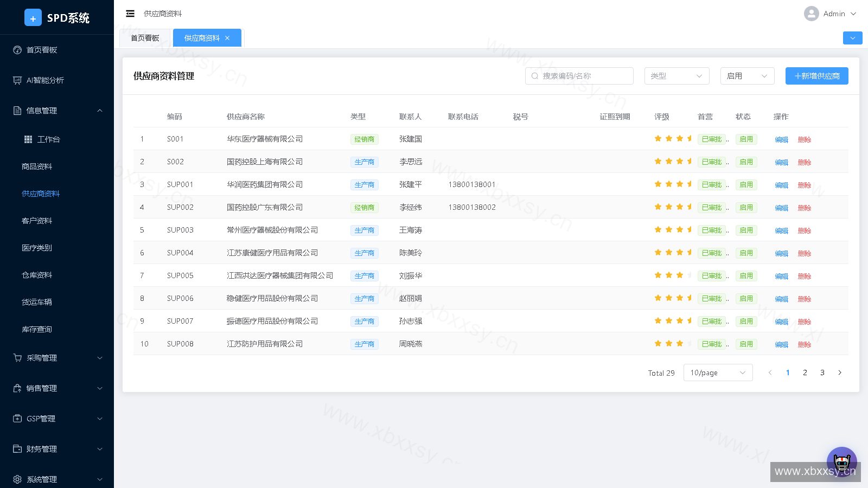
Task: Click the star rating of SUP008 row
Action: pyautogui.click(x=673, y=344)
